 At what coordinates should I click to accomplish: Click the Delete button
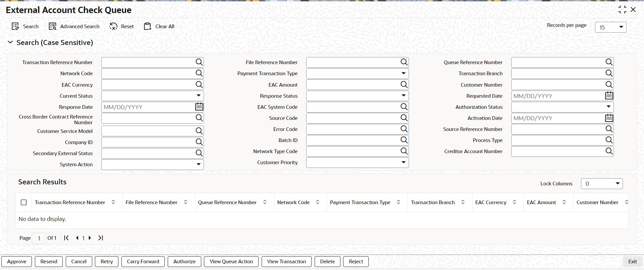pos(327,262)
